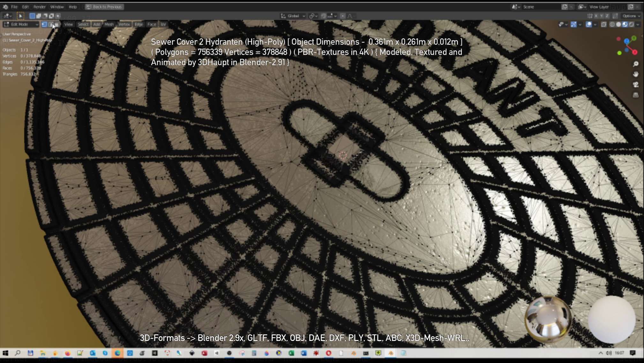
Task: Enable edge select mode
Action: (50, 24)
